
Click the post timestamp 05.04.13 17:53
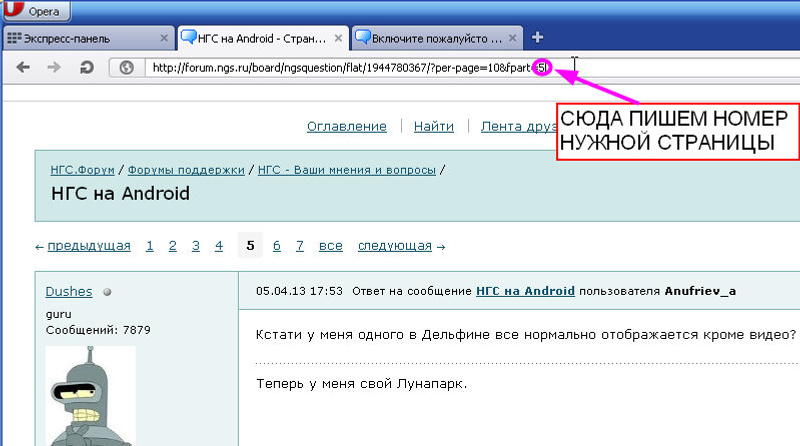click(x=299, y=291)
